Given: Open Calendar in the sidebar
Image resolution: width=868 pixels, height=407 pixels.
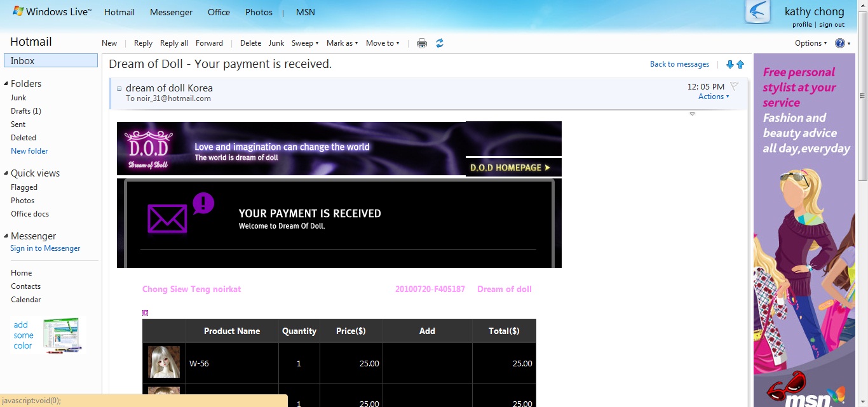Looking at the screenshot, I should pyautogui.click(x=26, y=300).
